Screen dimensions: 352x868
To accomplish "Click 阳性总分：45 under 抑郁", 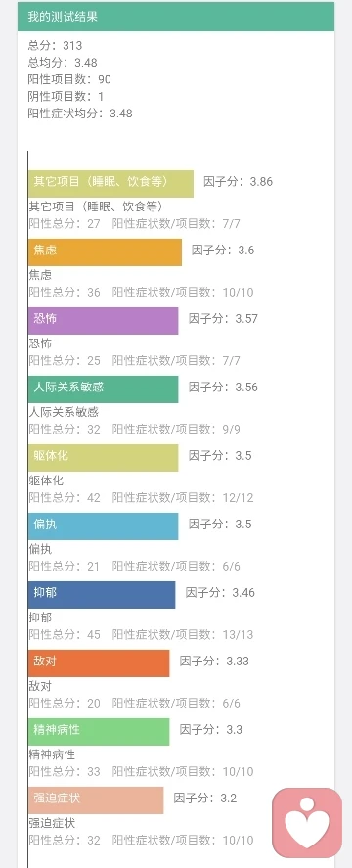I will coord(65,634).
